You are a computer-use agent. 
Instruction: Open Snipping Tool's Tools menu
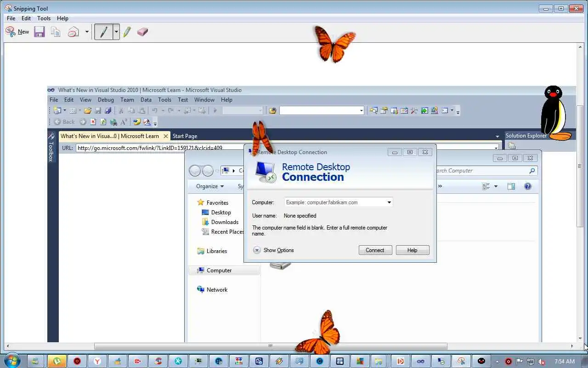(44, 18)
